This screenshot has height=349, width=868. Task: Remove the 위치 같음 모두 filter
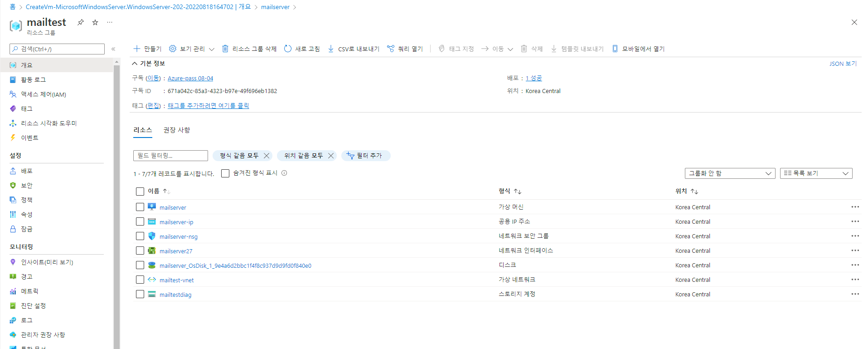[x=331, y=156]
